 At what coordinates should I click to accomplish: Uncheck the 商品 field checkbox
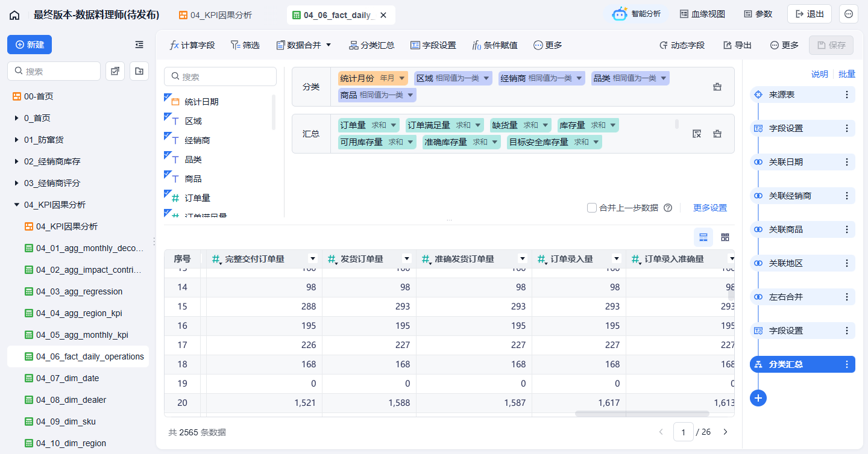168,175
